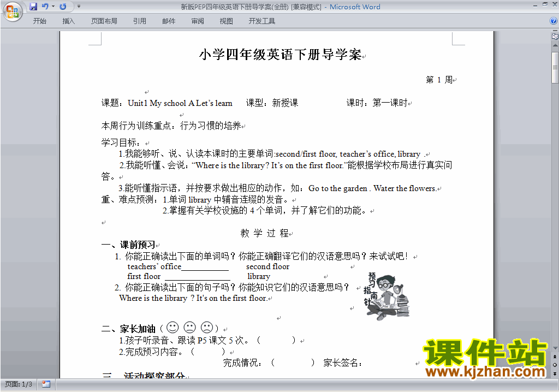Redo the last action
Viewport: 559px width, 392px height.
(x=63, y=7)
